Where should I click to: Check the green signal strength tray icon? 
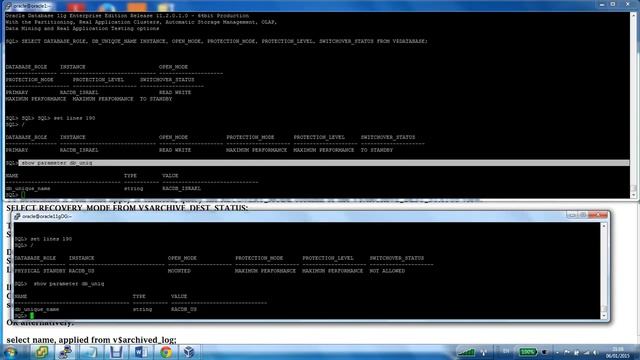(x=466, y=352)
